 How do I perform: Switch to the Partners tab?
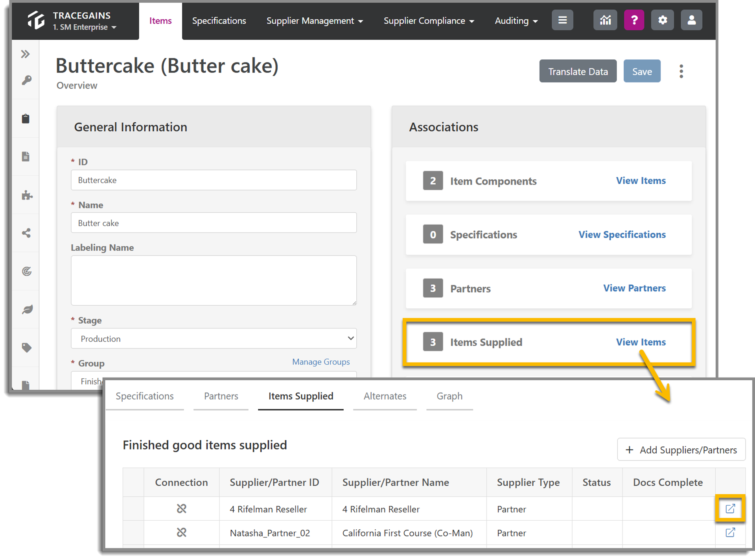pyautogui.click(x=221, y=396)
